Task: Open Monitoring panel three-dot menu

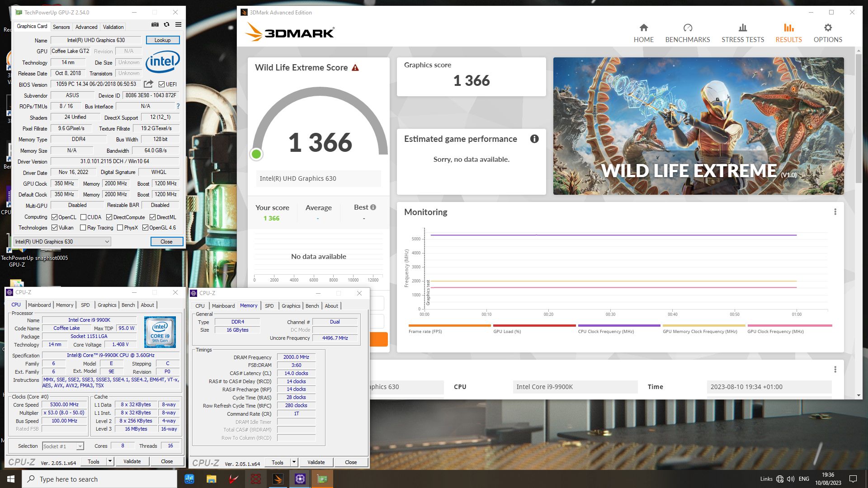Action: click(x=835, y=212)
